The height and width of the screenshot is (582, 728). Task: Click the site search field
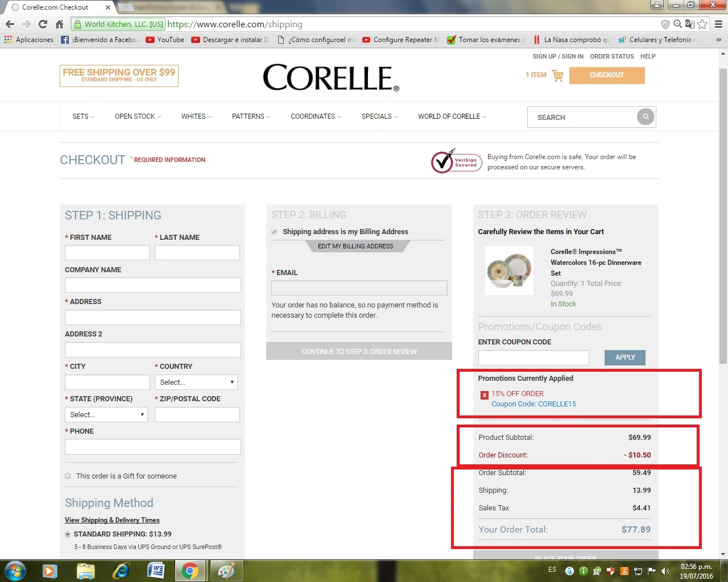(x=582, y=117)
